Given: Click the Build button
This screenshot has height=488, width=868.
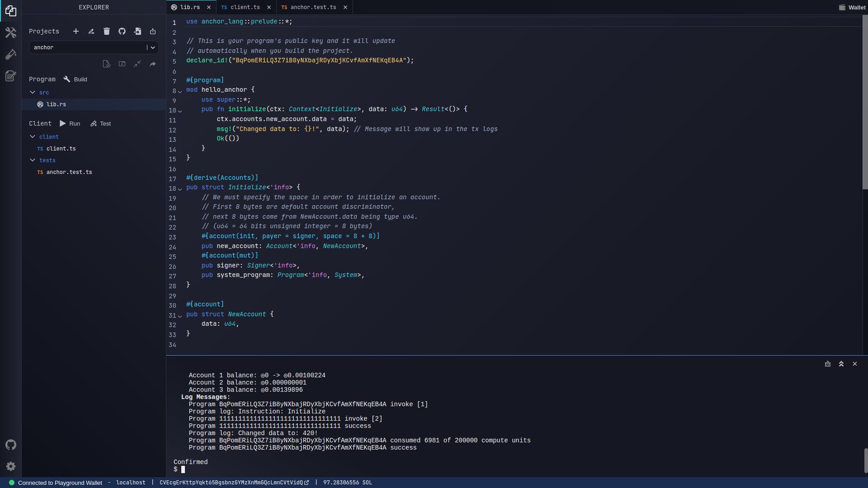Looking at the screenshot, I should [x=75, y=79].
